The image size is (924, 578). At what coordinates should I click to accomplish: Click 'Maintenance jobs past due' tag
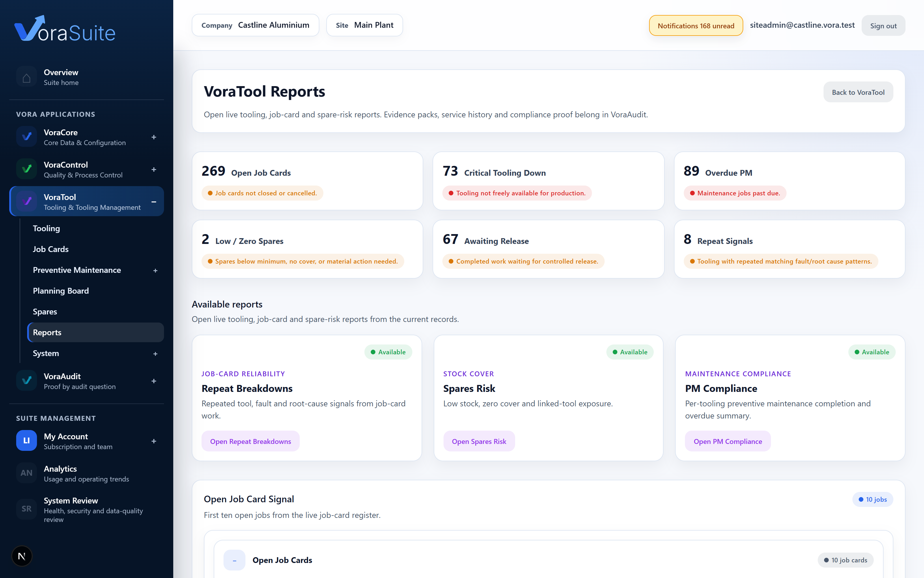735,193
